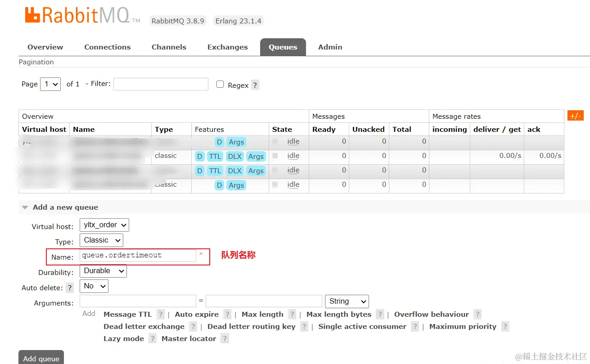
Task: Click the Message TTL argument link
Action: (x=128, y=315)
